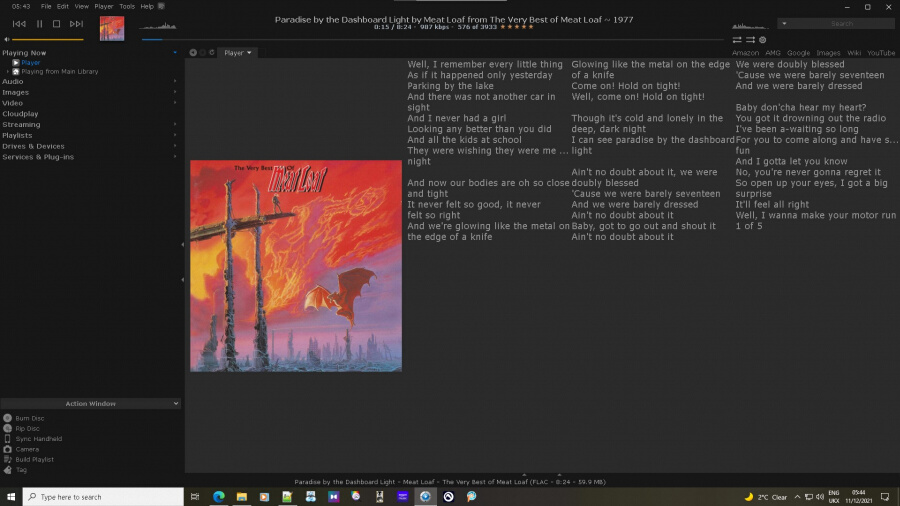Click the large Meat Loaf album cover
The image size is (900, 506).
(296, 266)
